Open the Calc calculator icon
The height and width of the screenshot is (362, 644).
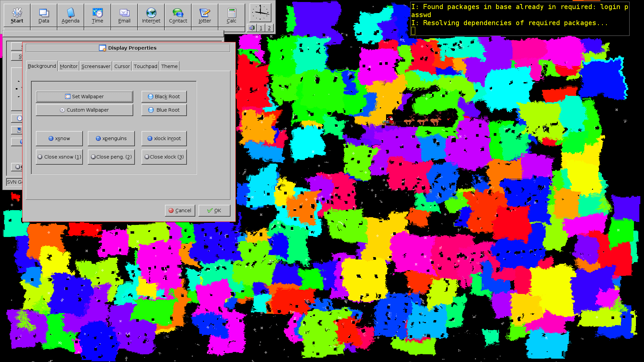(231, 15)
